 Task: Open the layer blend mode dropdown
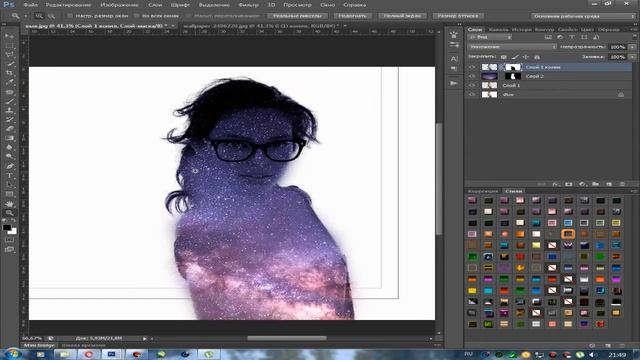(512, 47)
